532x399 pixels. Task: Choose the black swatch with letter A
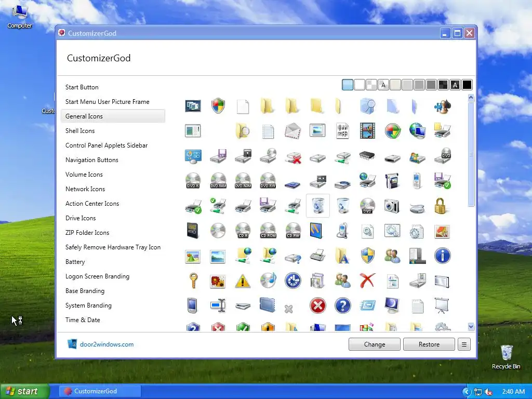[x=455, y=85]
